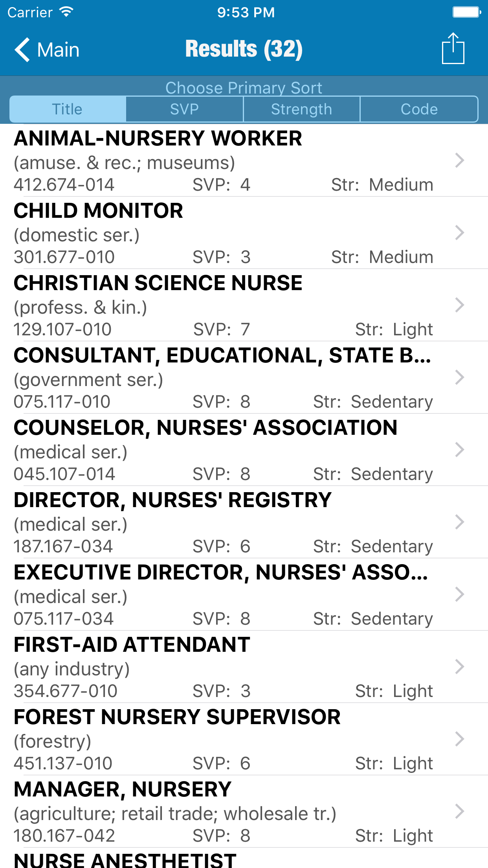Expand the Child Monitor row chevron
The height and width of the screenshot is (868, 488).
[x=459, y=233]
